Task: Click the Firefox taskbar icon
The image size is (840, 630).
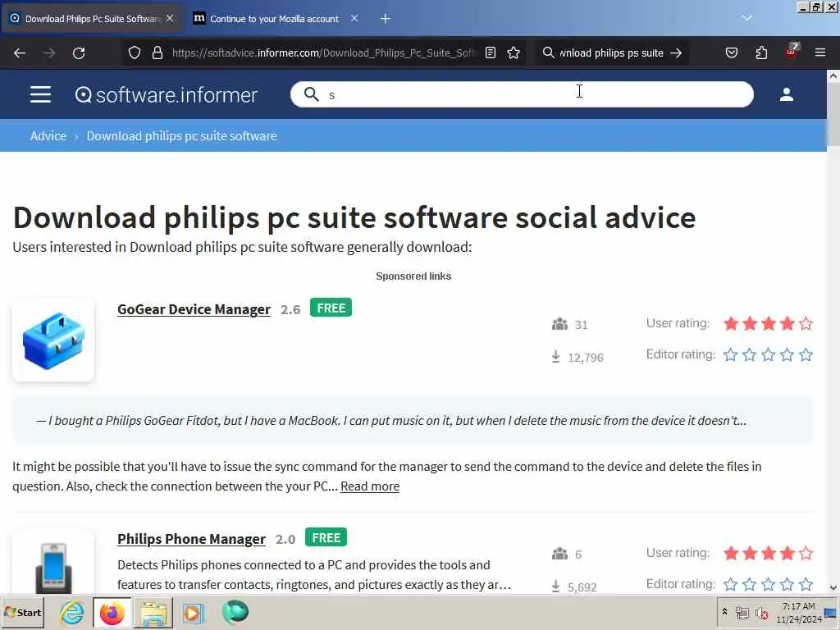Action: coord(112,613)
